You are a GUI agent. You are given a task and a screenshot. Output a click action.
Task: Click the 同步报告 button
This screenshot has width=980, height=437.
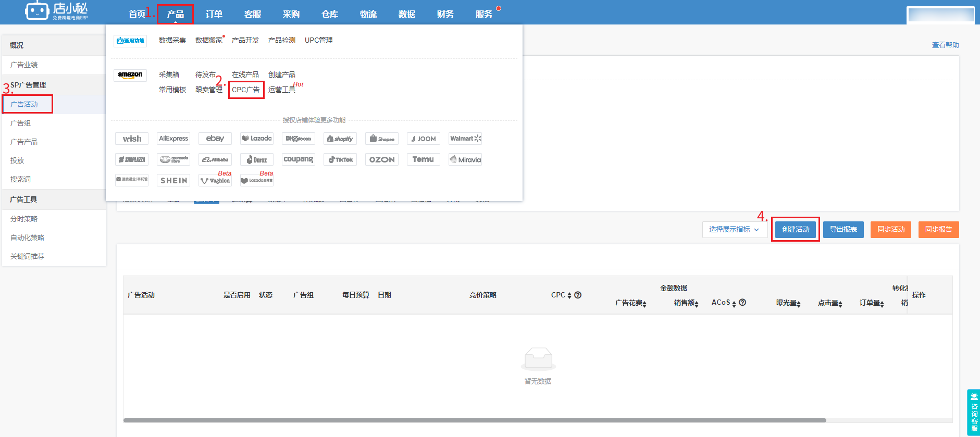click(939, 229)
